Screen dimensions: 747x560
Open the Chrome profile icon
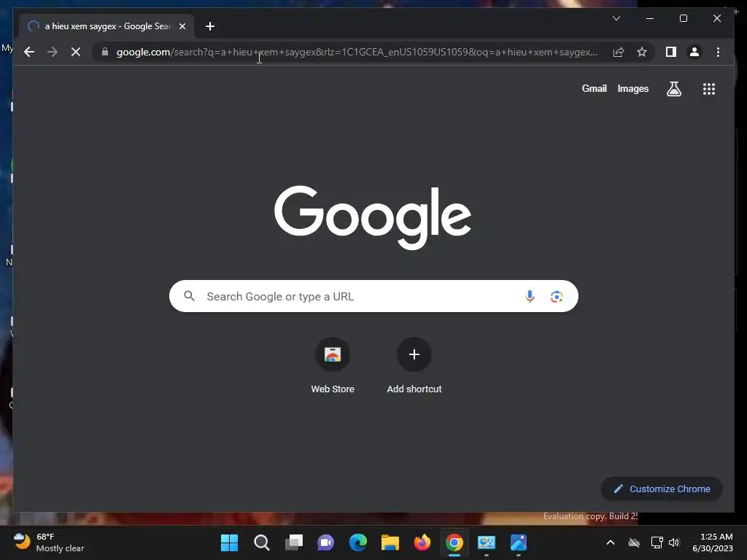point(694,52)
